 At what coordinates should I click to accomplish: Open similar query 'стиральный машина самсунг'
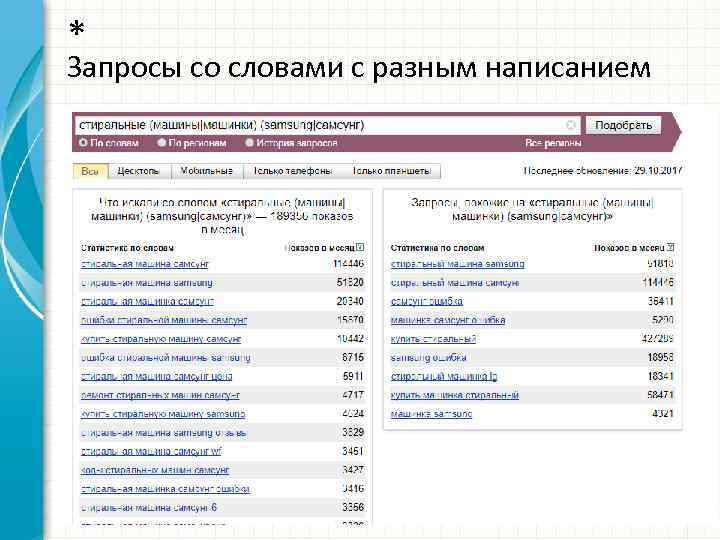[x=455, y=283]
